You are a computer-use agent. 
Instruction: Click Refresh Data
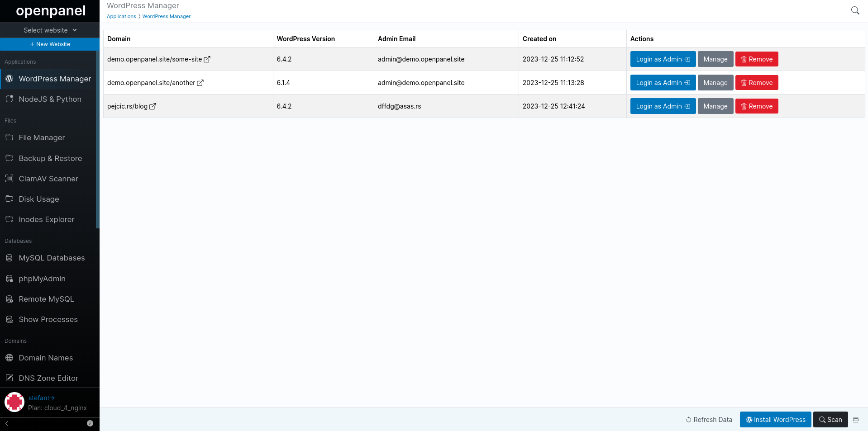tap(709, 420)
